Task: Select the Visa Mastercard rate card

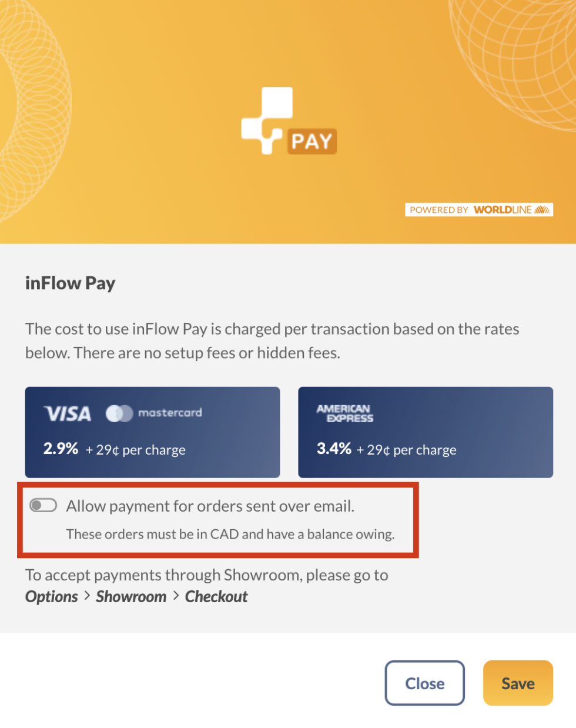Action: pyautogui.click(x=152, y=432)
